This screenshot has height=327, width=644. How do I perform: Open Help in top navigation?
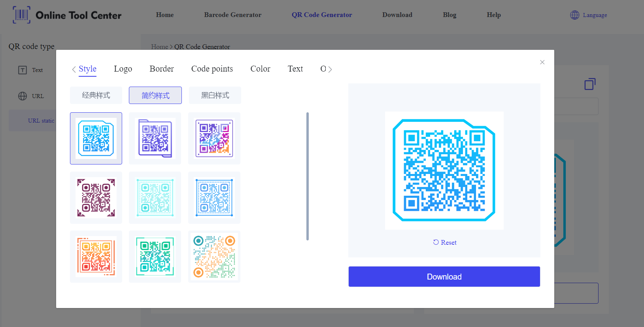pyautogui.click(x=494, y=15)
